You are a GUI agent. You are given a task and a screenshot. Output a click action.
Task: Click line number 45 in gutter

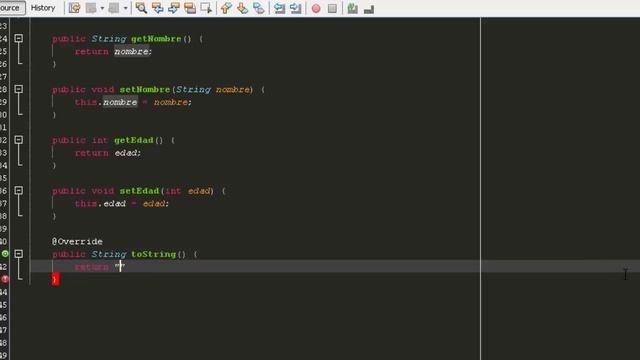click(4, 305)
